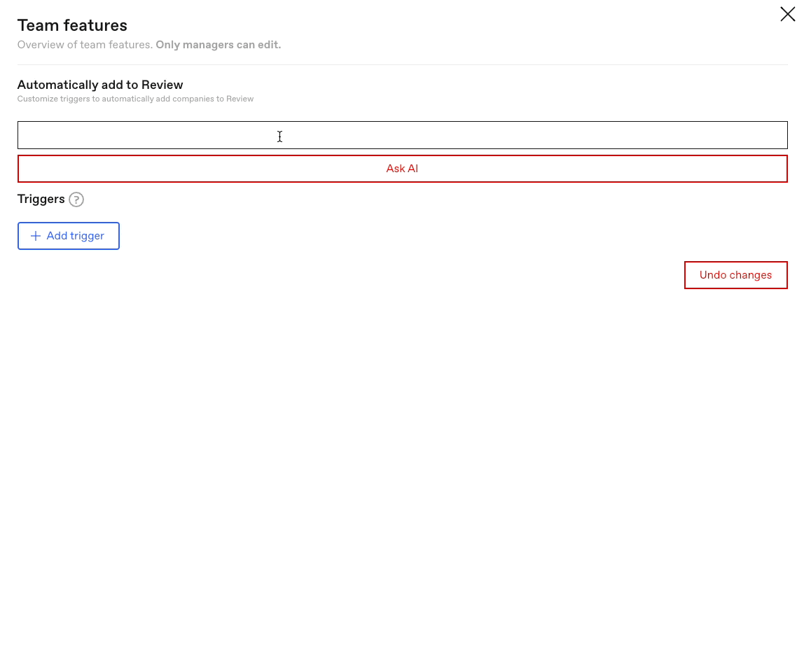Screen dimensions: 804x672
Task: Click the word Review in the section heading
Action: [162, 85]
